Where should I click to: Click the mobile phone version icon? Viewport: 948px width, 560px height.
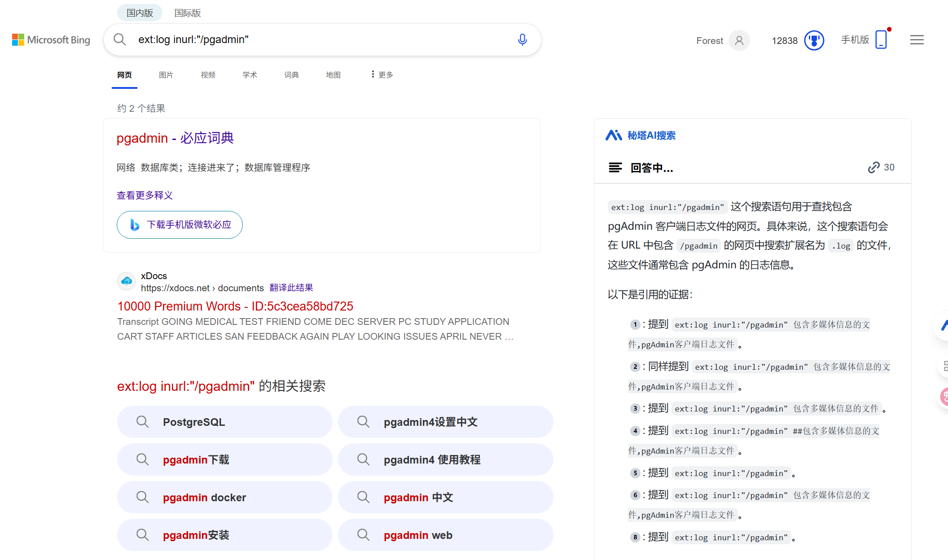(x=881, y=40)
